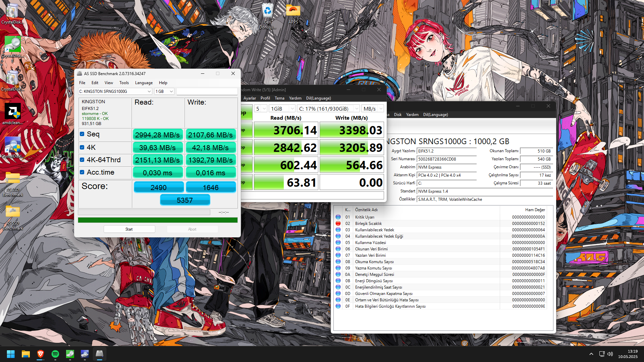Open the 1 GB test size dropdown in AS SSD
Screen dimensions: 644x362
click(164, 92)
